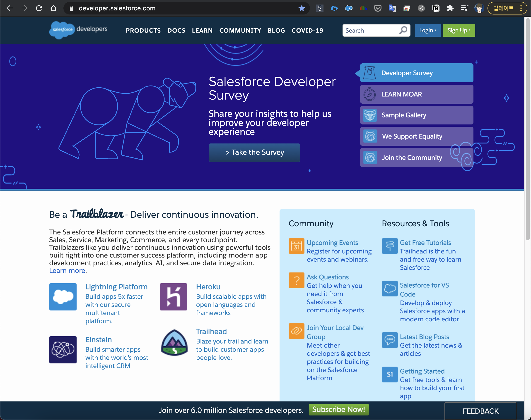This screenshot has width=531, height=420.
Task: Click the search magnifier icon
Action: click(x=403, y=30)
